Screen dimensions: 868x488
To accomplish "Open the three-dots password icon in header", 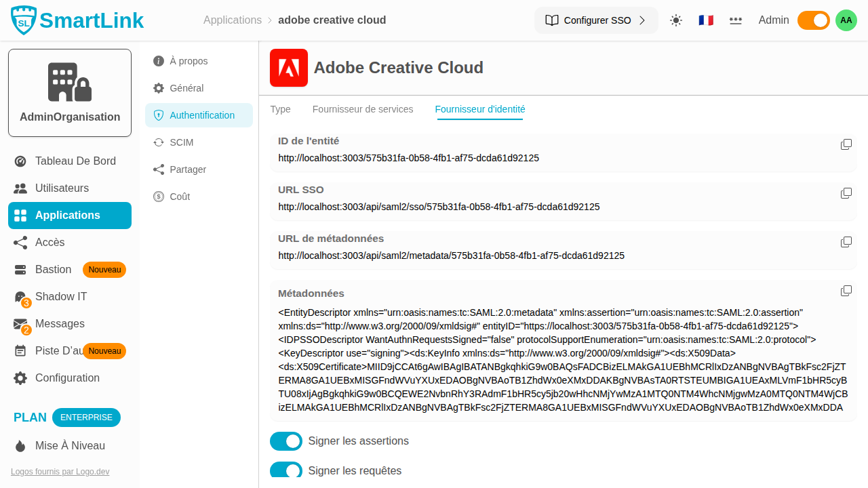I will coord(736,20).
